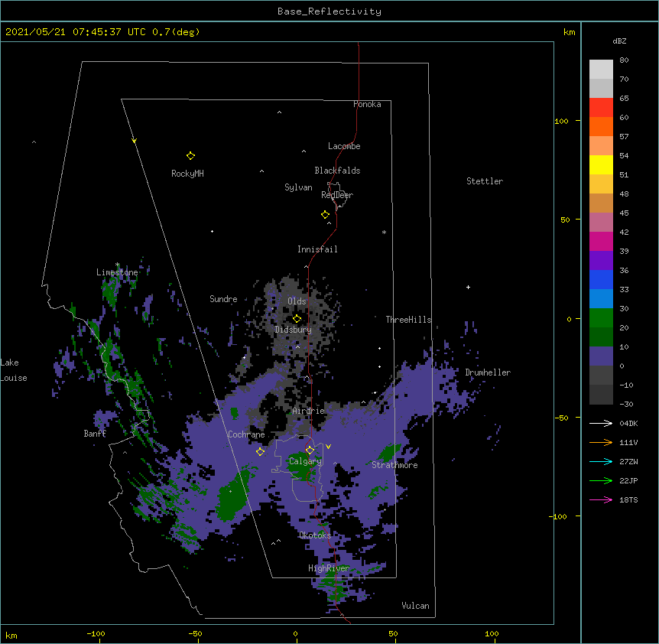
Task: Click the 04DK legend text
Action: tap(628, 423)
